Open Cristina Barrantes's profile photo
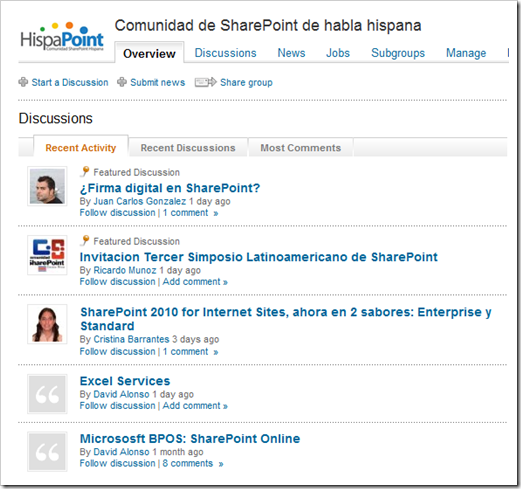Viewport: 521px width, 489px height. tap(47, 324)
